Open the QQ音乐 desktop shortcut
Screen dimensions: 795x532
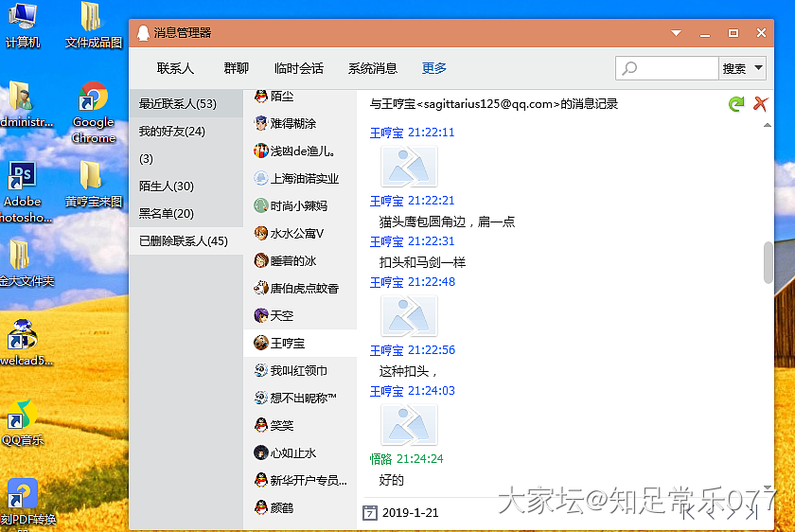click(20, 423)
